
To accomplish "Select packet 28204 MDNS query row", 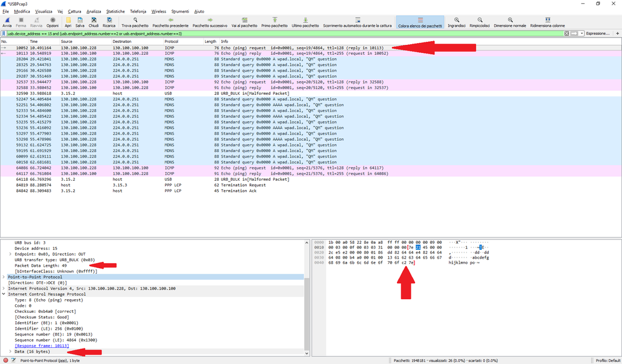I will pyautogui.click(x=311, y=59).
